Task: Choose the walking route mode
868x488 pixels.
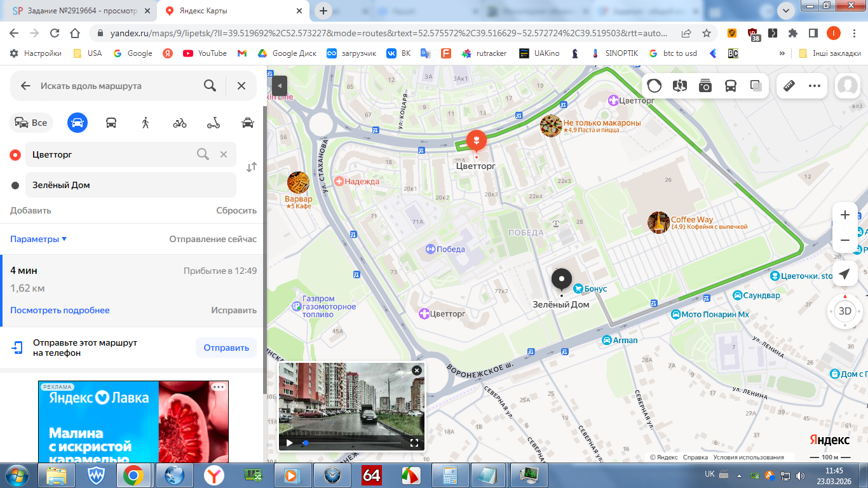Action: (x=146, y=123)
